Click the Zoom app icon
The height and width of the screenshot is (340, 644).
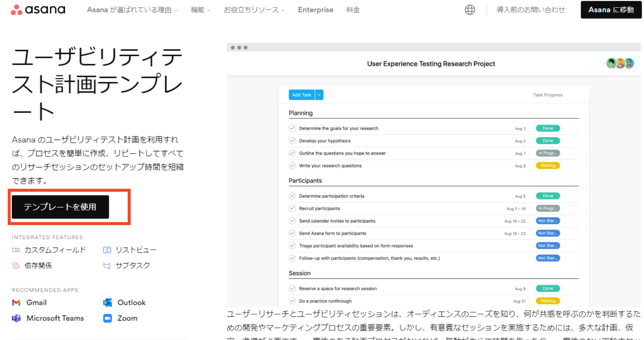pos(108,318)
